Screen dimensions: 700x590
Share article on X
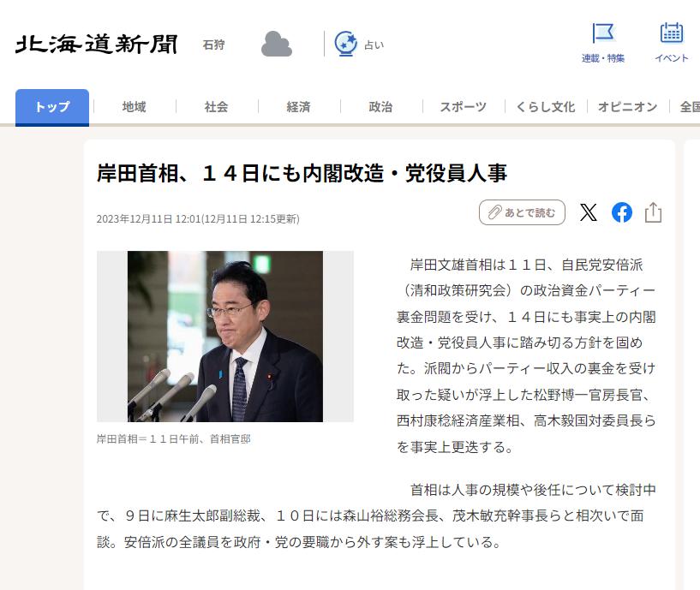[x=589, y=212]
